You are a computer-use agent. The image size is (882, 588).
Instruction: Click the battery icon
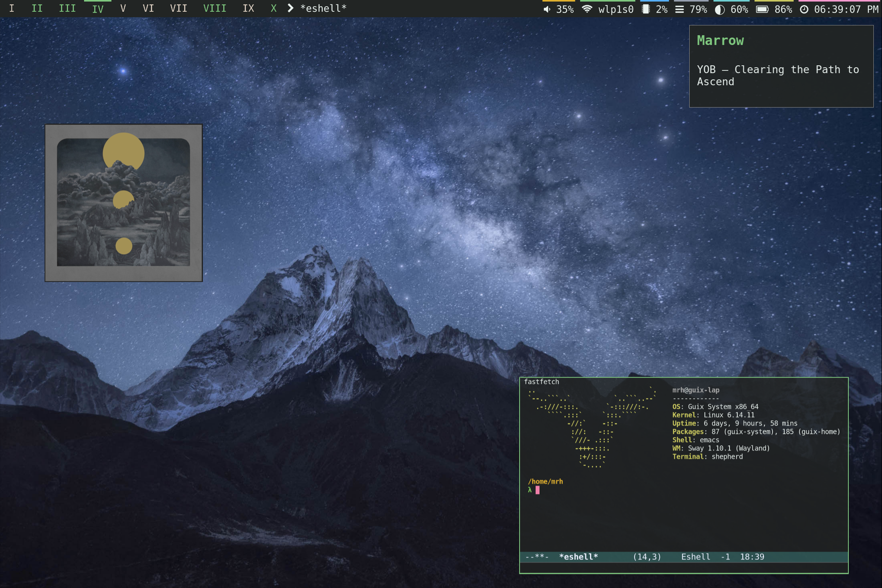pyautogui.click(x=762, y=9)
